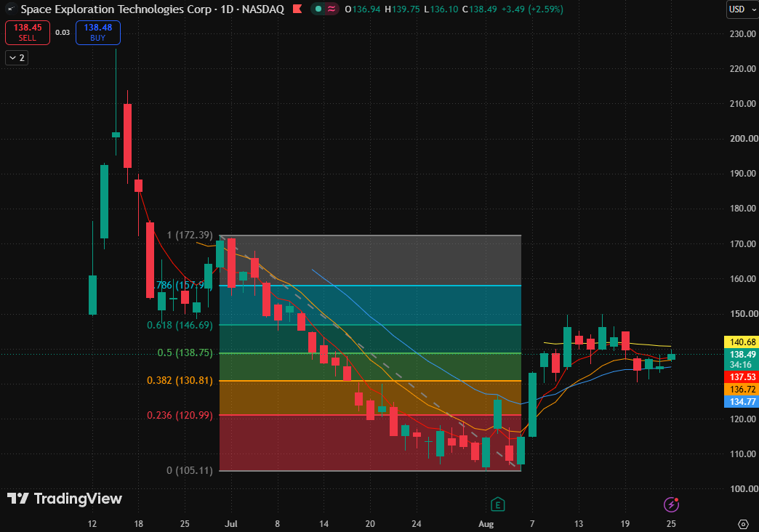The width and height of the screenshot is (759, 532).
Task: Click the TradingView logo
Action: click(65, 499)
